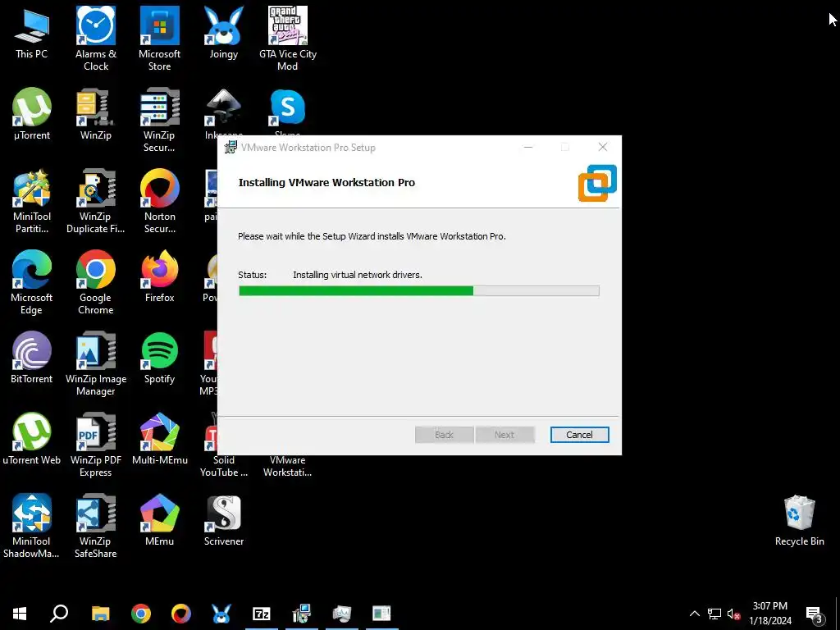The width and height of the screenshot is (840, 630).
Task: Open WinZip SafeShare shortcut
Action: click(96, 526)
